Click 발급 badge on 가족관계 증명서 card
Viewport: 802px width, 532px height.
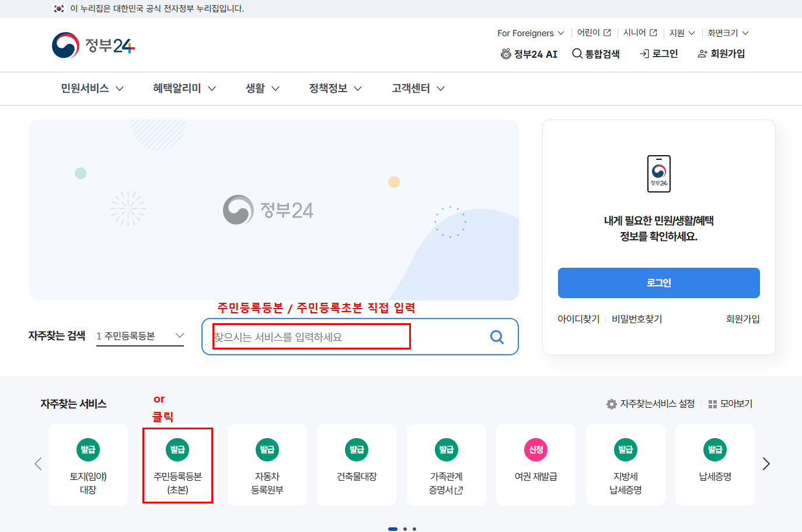447,450
